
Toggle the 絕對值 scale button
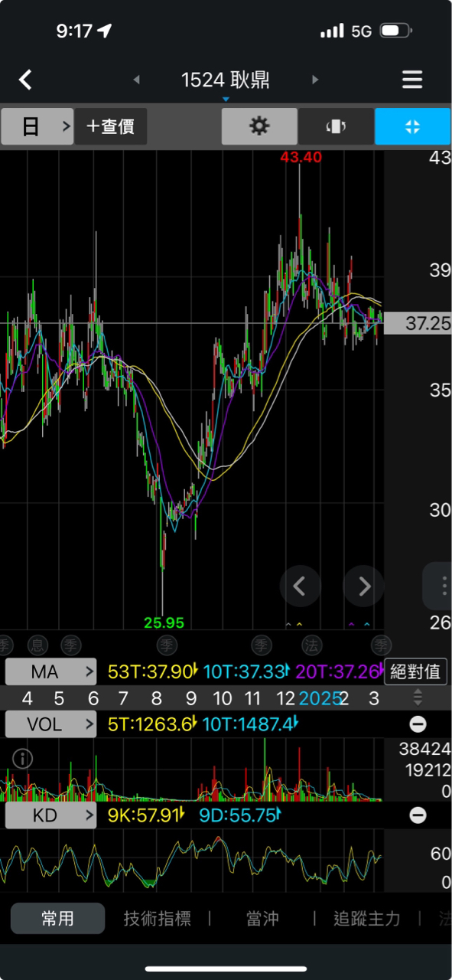point(416,672)
